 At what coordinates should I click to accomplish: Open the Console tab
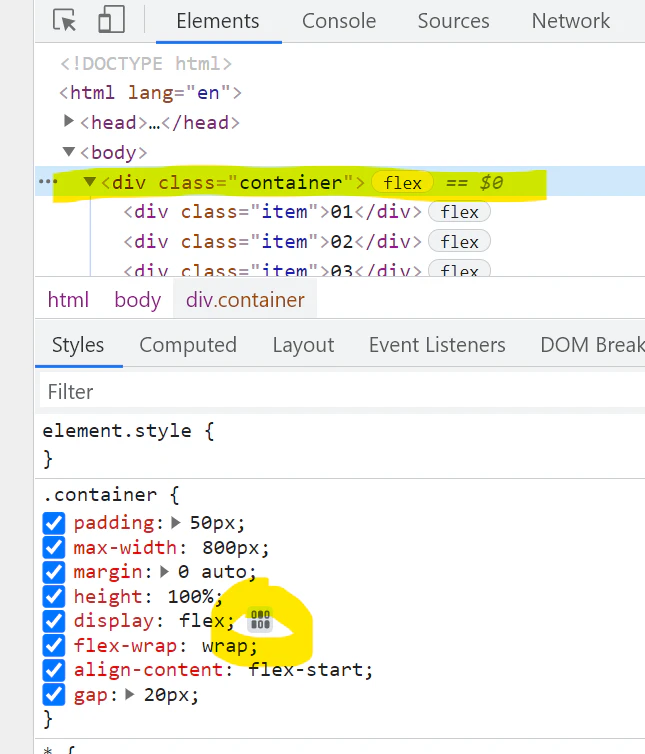click(x=339, y=21)
